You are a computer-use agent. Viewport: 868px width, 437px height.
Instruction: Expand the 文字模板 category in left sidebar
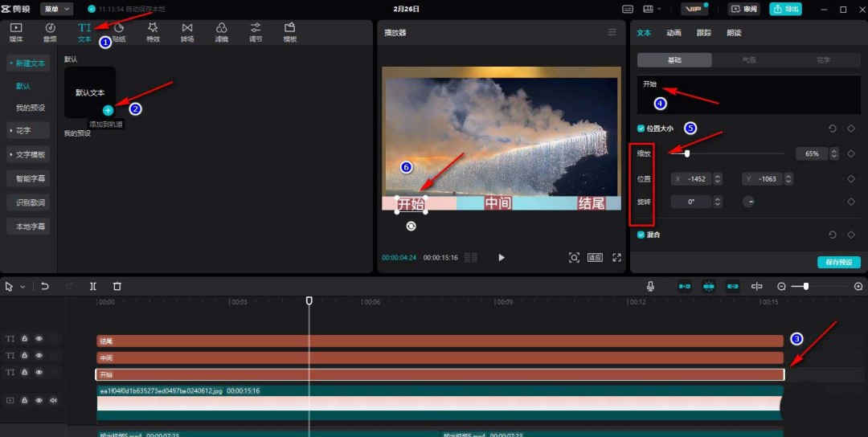(x=28, y=154)
